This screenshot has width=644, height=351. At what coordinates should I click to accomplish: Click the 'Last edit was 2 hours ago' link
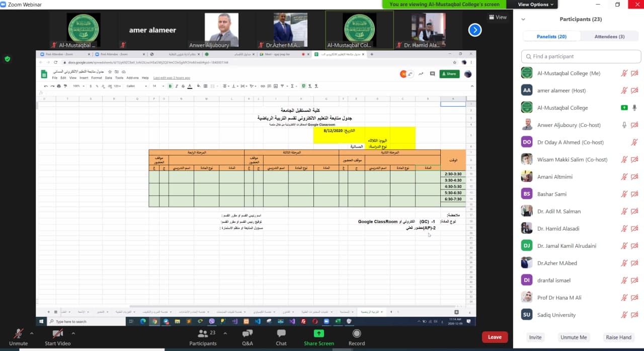click(172, 78)
